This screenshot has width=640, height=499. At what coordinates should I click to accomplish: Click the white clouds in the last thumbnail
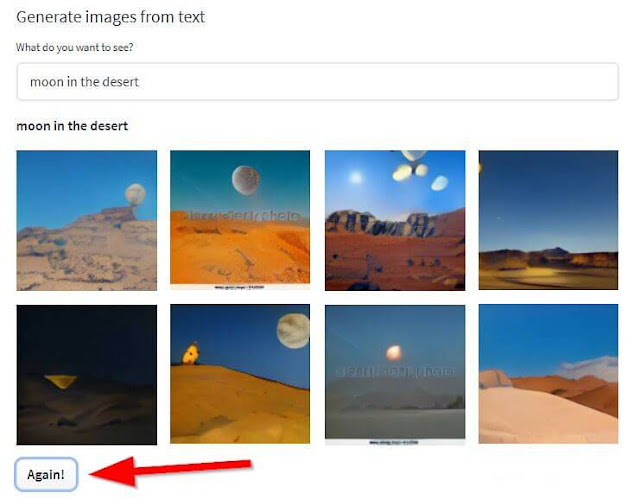tap(590, 368)
